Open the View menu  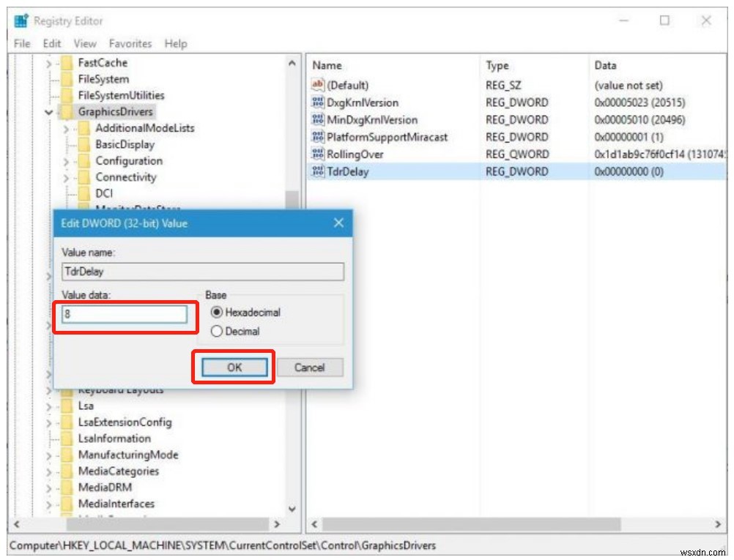pyautogui.click(x=85, y=43)
